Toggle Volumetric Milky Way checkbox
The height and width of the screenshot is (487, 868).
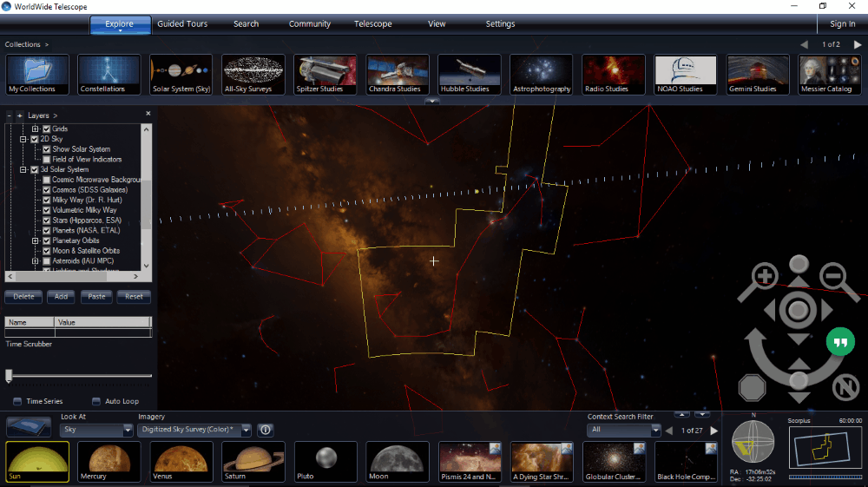(47, 210)
